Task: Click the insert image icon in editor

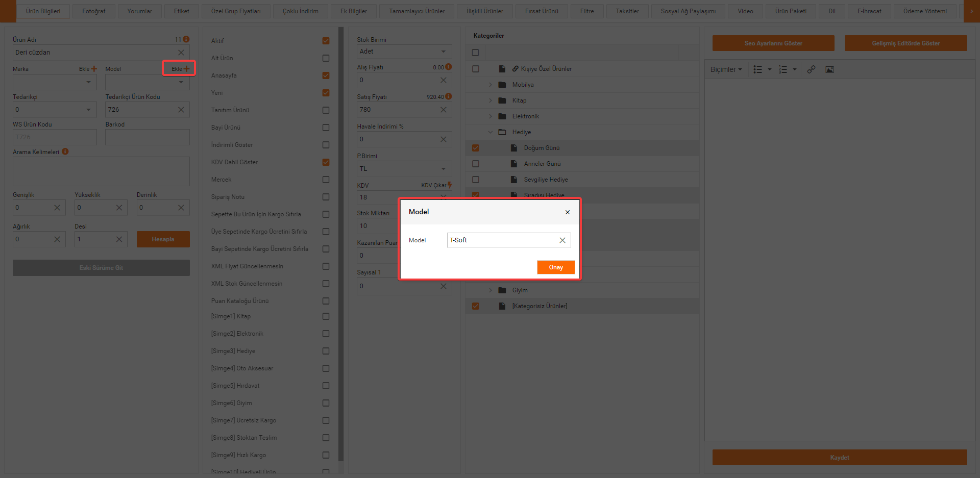Action: [x=830, y=69]
